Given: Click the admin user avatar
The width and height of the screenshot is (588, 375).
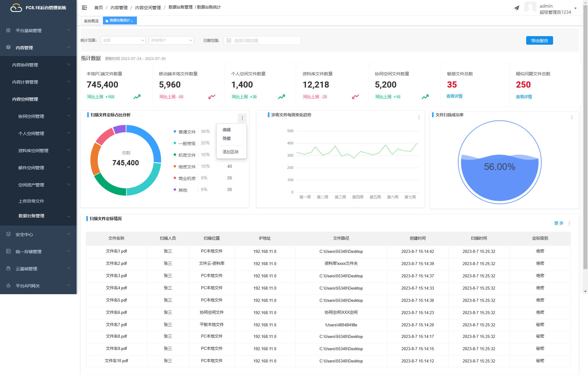Looking at the screenshot, I should (x=530, y=7).
